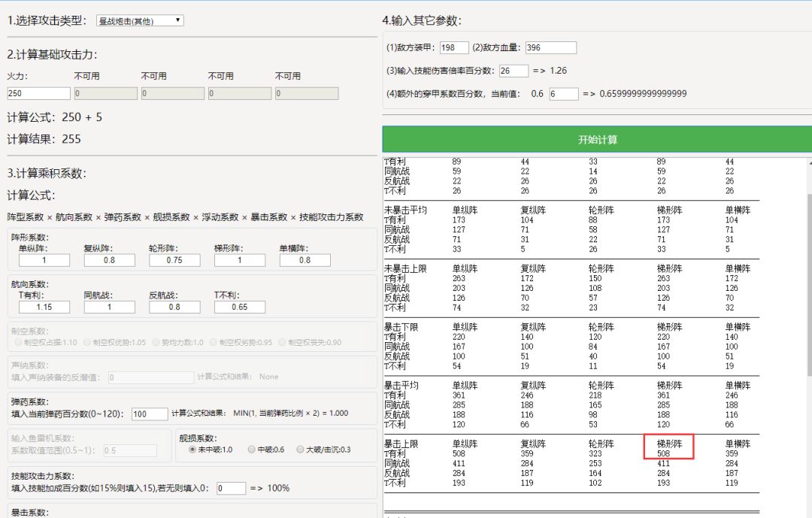Screen dimensions: 812x518
Task: Click the 暴击系数 section label
Action: point(30,513)
